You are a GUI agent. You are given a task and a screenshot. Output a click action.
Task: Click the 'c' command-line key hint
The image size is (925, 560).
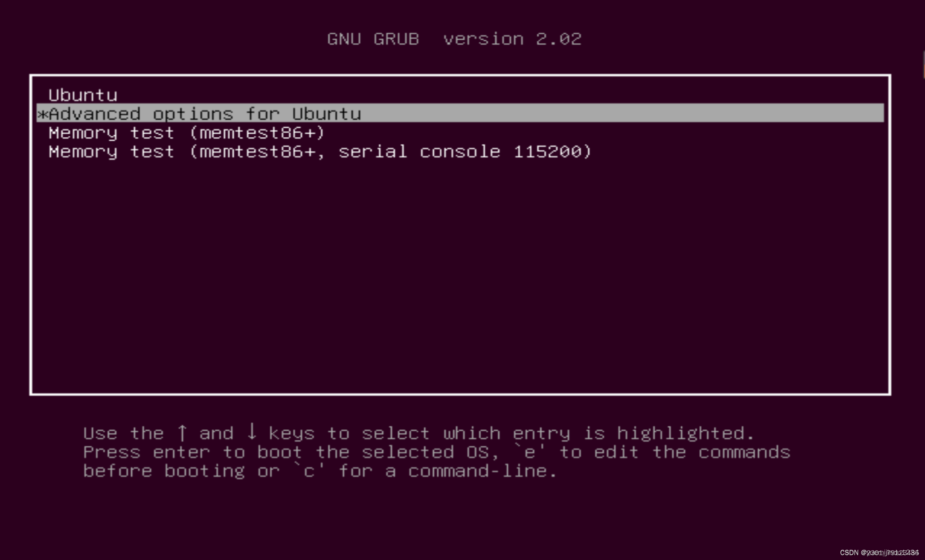[x=308, y=471]
